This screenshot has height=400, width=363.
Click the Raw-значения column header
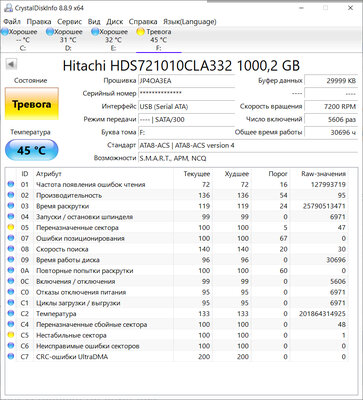tap(323, 174)
